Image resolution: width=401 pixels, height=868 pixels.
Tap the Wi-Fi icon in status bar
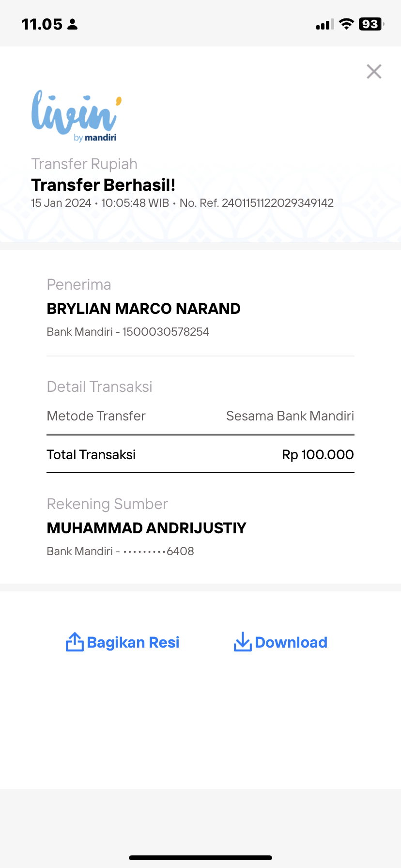346,24
